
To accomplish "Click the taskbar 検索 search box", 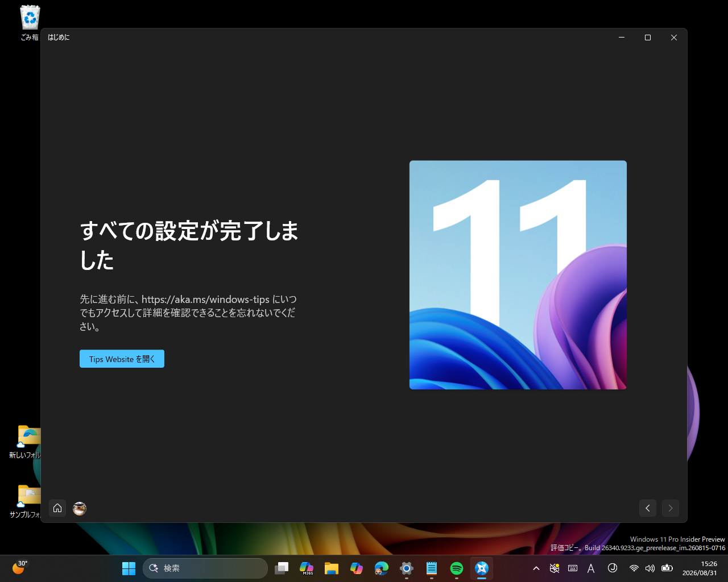I will 205,568.
